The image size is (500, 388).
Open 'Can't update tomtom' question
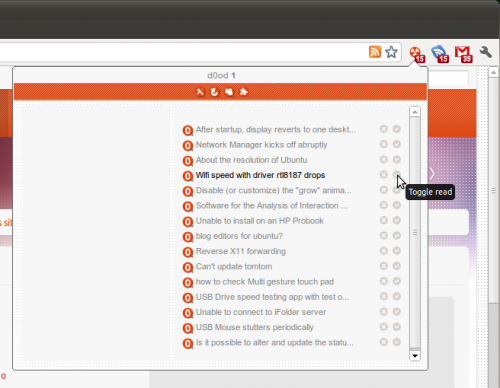click(234, 267)
